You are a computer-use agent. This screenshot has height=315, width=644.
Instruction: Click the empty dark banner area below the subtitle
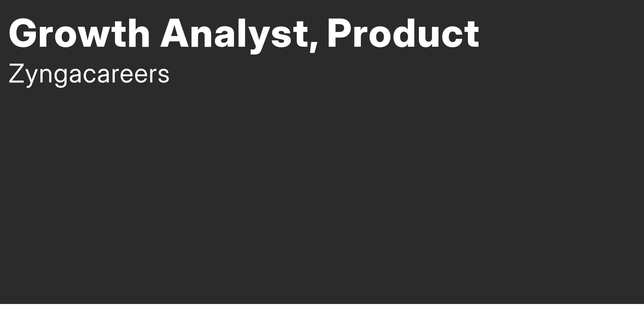pyautogui.click(x=322, y=193)
